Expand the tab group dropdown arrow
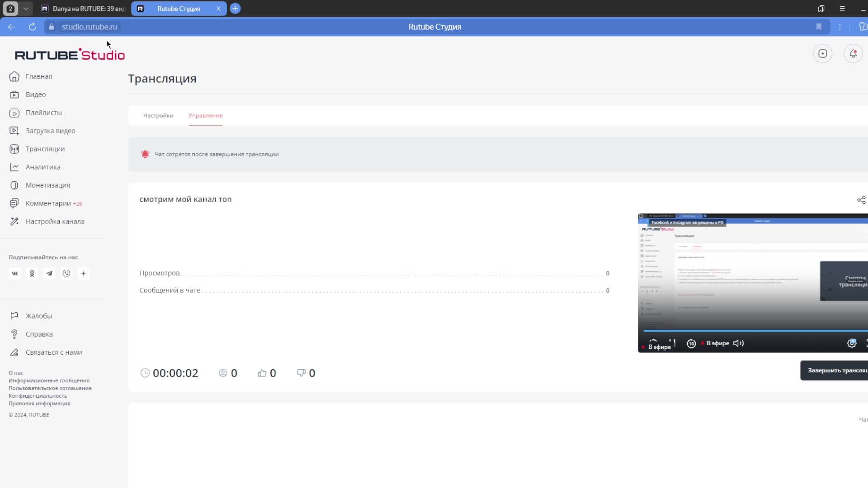 (x=26, y=9)
